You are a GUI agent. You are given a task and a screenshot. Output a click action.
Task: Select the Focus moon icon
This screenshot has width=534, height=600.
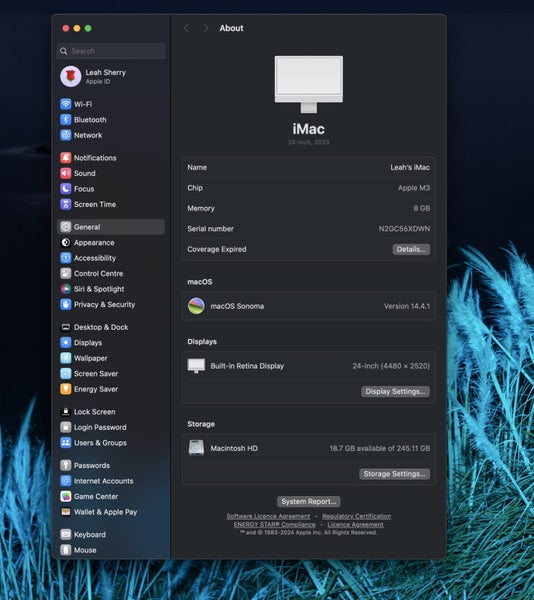point(66,189)
